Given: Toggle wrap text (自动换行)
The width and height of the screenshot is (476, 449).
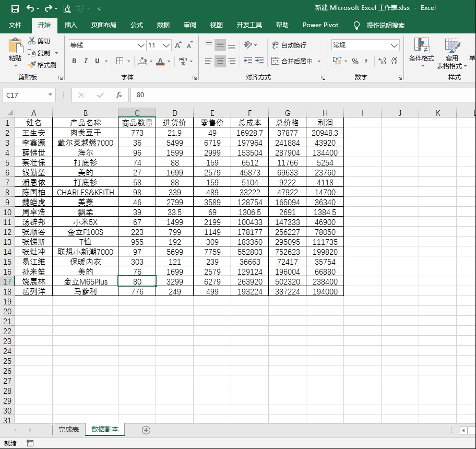Looking at the screenshot, I should [x=289, y=45].
